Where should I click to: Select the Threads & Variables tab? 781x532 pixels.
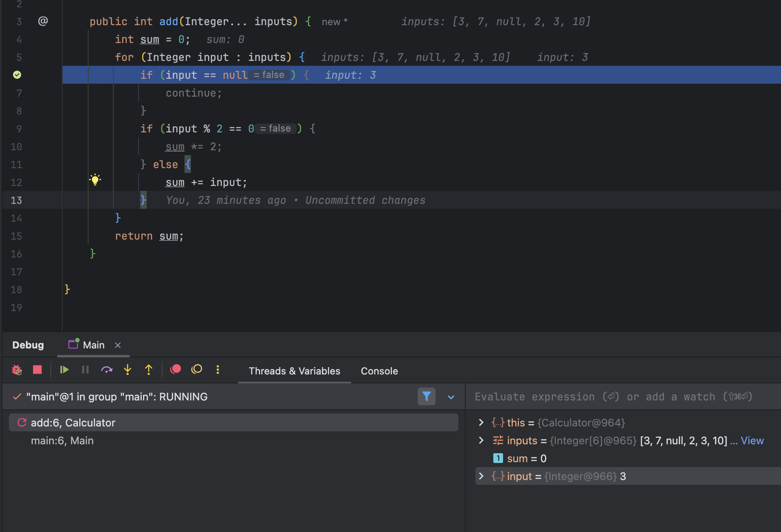tap(294, 371)
